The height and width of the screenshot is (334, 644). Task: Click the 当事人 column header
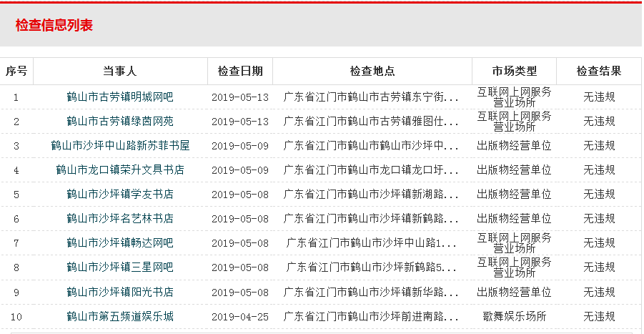click(120, 72)
